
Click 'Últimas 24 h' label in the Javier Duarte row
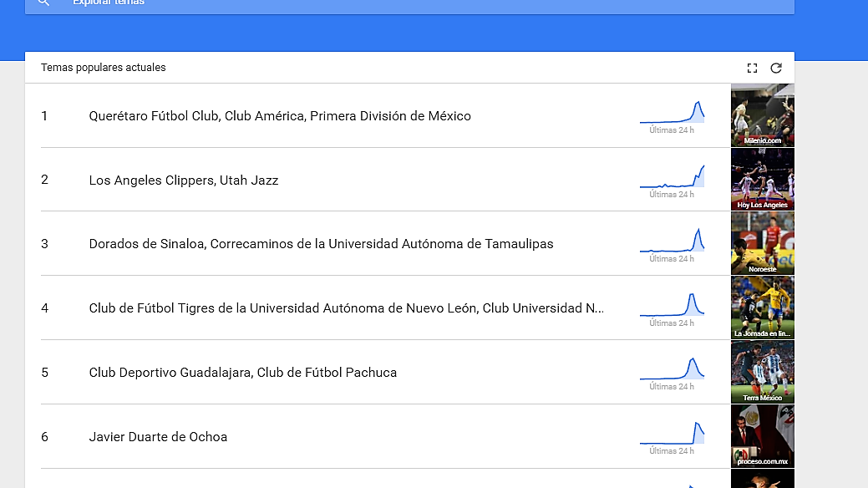pyautogui.click(x=672, y=451)
